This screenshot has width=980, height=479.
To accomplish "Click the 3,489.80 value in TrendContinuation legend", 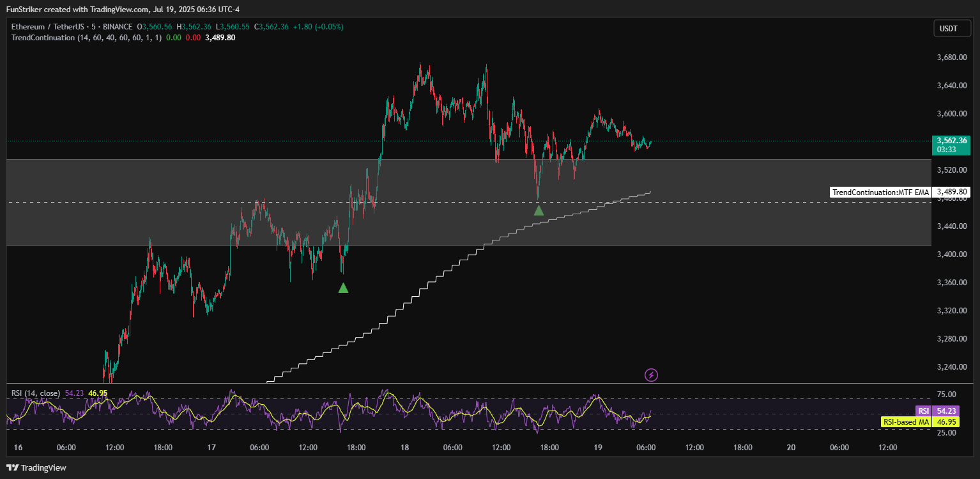I will pos(220,38).
